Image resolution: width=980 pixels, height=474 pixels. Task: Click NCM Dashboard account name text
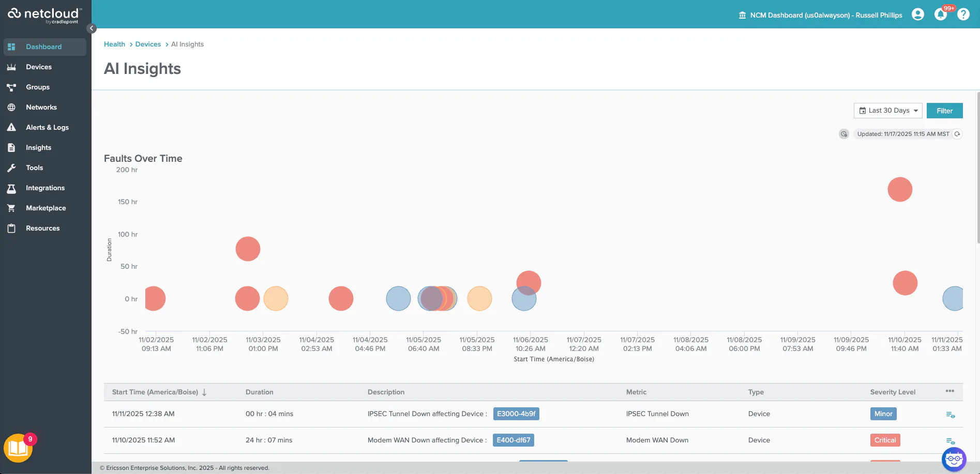[x=826, y=15]
